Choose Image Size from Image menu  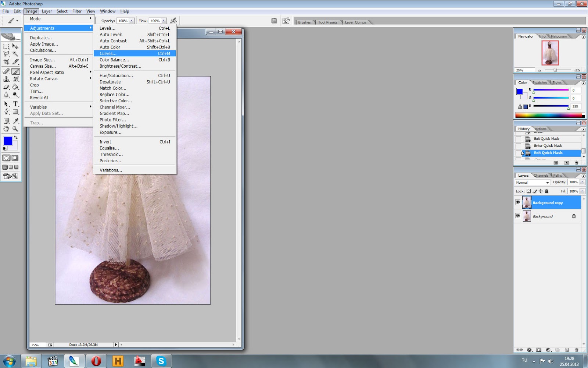click(x=58, y=60)
